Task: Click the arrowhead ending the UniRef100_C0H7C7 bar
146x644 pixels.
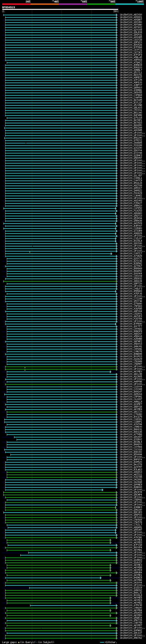Action: click(112, 254)
